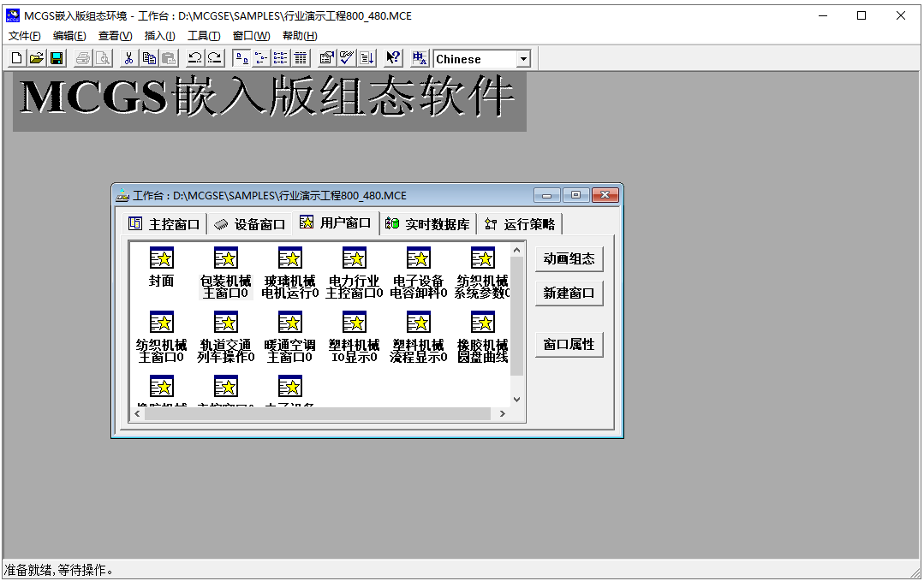This screenshot has width=924, height=581.
Task: Click the Print icon in the toolbar
Action: tap(83, 58)
